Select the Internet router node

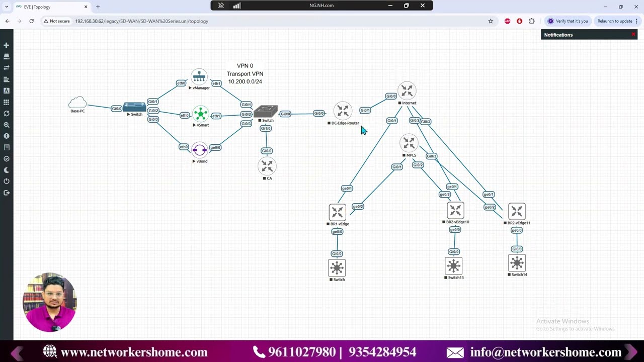click(x=407, y=91)
